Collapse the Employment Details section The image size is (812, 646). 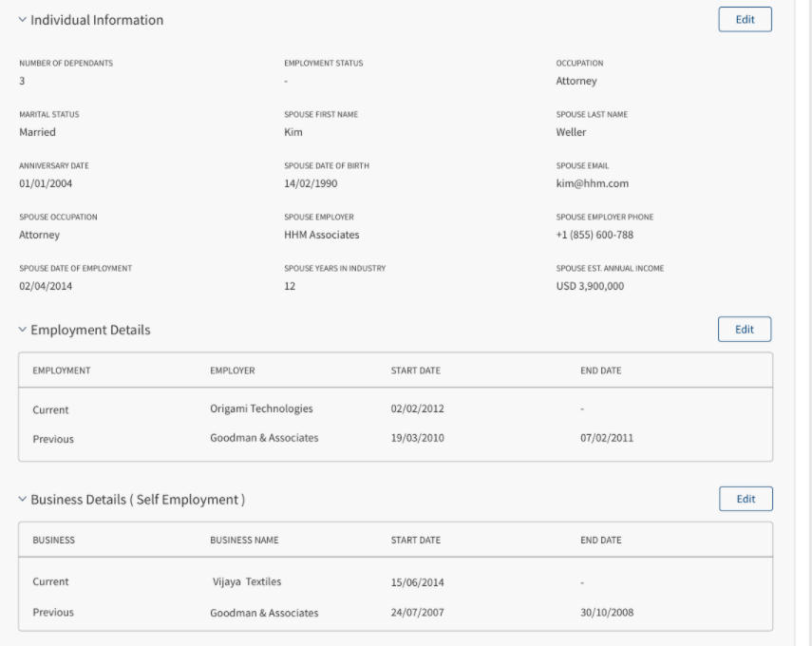point(22,330)
